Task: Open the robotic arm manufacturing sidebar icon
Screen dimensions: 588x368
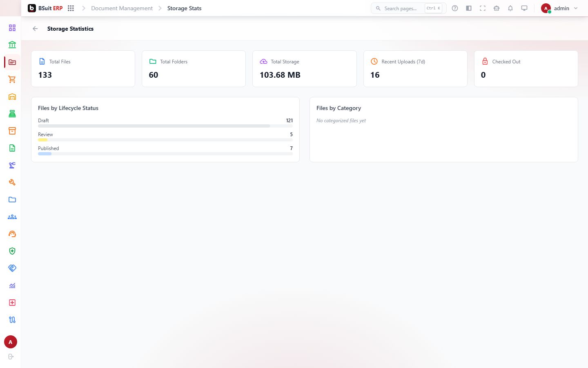Action: [12, 165]
